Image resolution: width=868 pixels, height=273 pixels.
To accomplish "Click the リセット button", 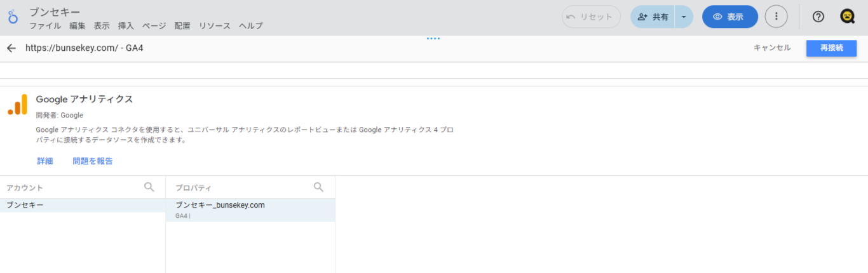I will [x=591, y=17].
